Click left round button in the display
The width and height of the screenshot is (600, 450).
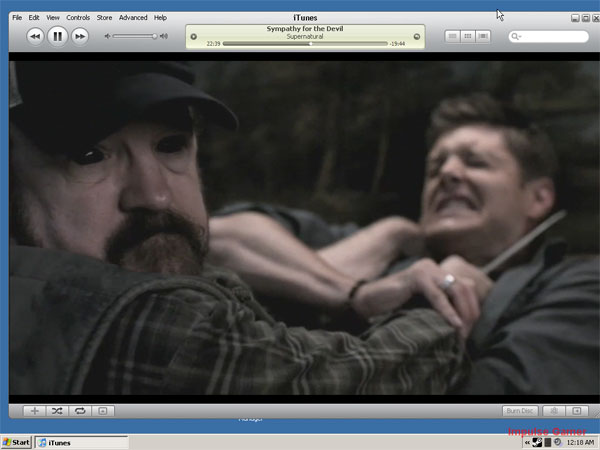pos(194,37)
